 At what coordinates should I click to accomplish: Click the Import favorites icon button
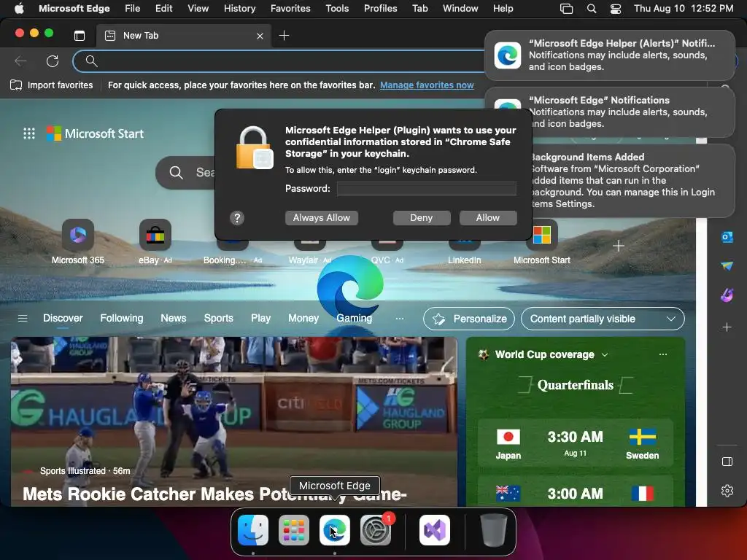tap(52, 85)
